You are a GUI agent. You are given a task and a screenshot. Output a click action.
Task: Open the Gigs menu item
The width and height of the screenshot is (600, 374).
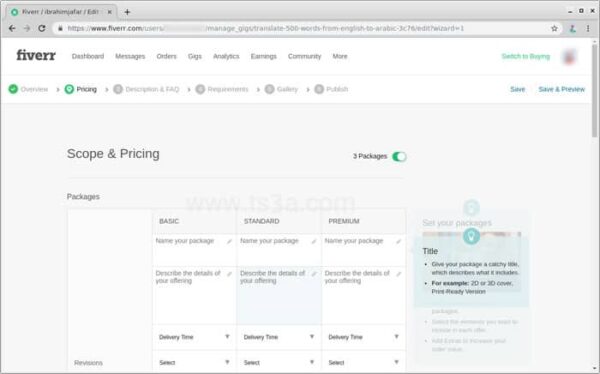[194, 56]
